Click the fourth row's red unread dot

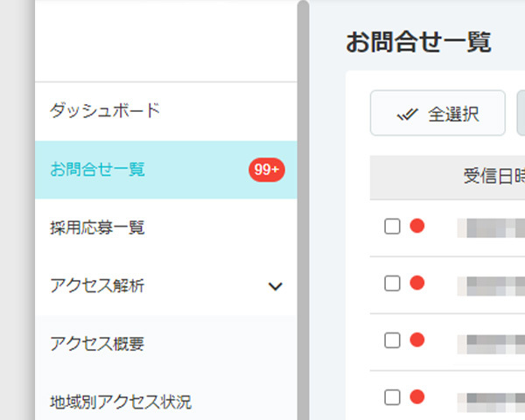coord(417,396)
